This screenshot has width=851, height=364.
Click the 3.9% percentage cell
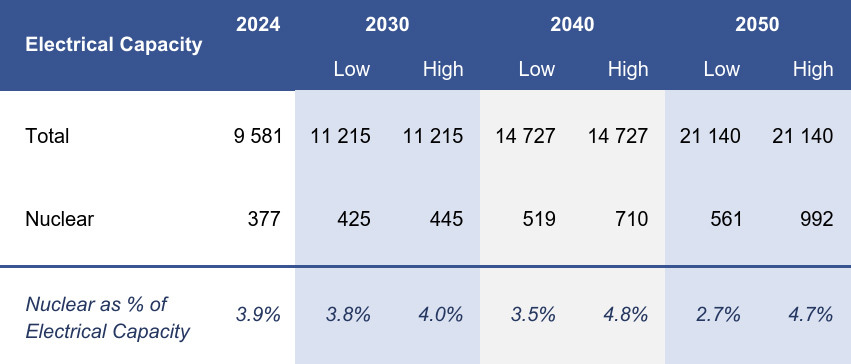coord(258,315)
